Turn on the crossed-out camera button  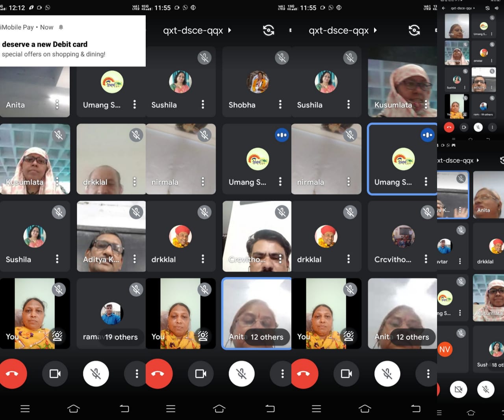458,389
